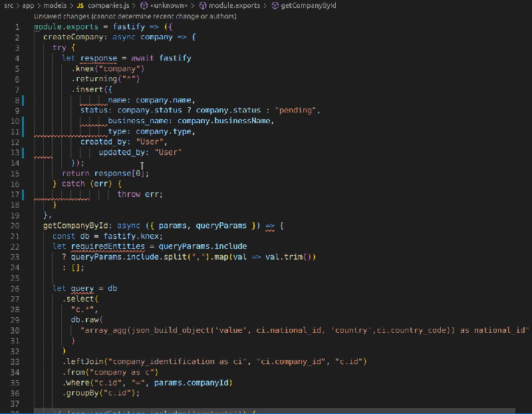
Task: Click line number 20 to select that line
Action: coord(15,225)
